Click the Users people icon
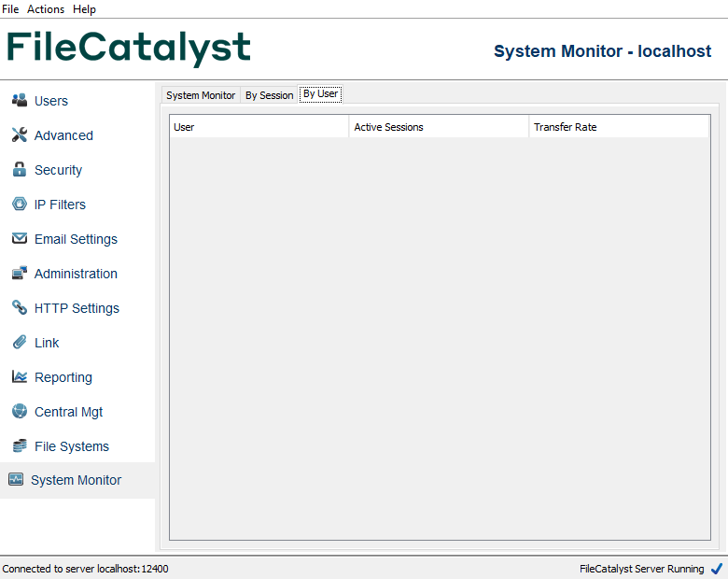Viewport: 728px width, 579px height. 20,100
